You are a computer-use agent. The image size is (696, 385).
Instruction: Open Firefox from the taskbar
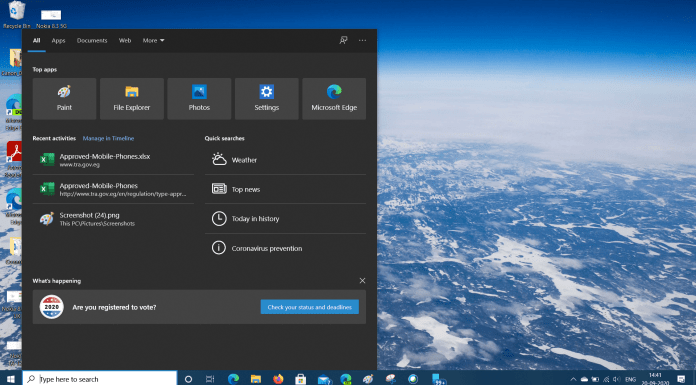(x=278, y=379)
